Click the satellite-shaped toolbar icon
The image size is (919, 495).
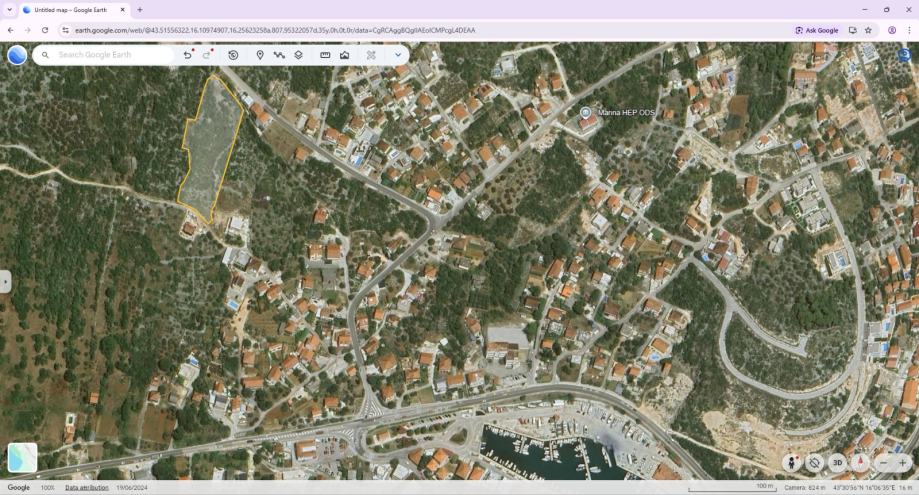pyautogui.click(x=371, y=55)
